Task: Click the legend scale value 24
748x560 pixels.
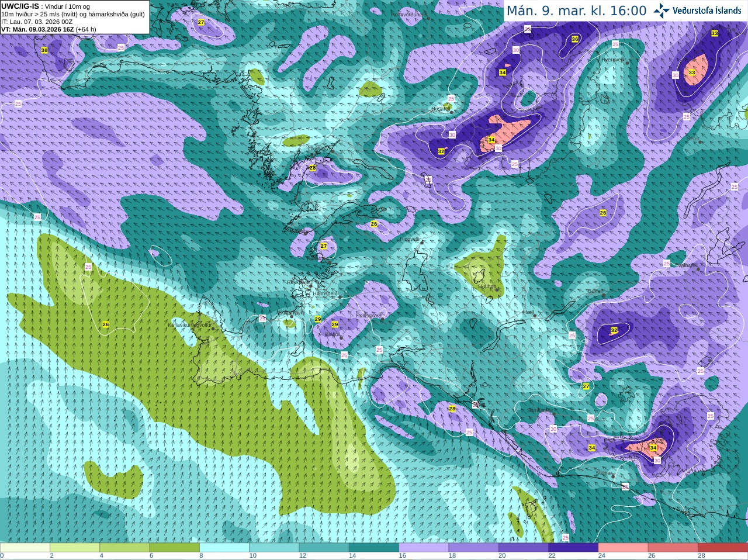Action: coord(602,556)
